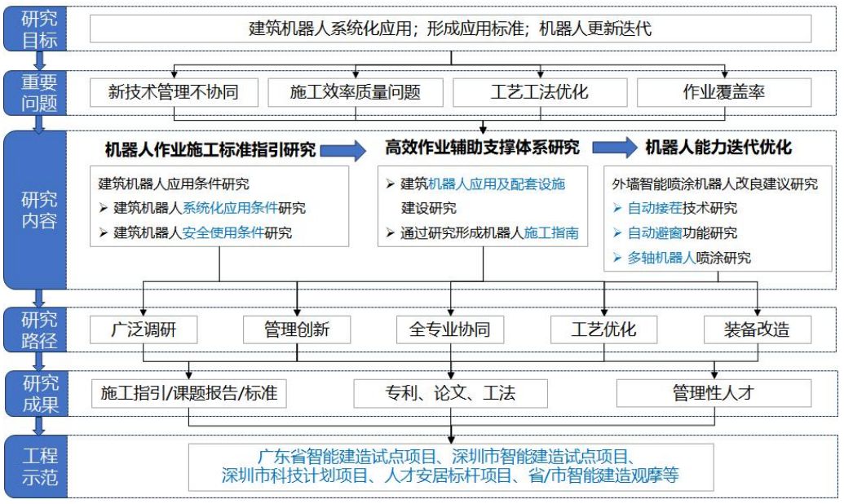Click the text 建筑机器人应用条件研究

point(174,183)
